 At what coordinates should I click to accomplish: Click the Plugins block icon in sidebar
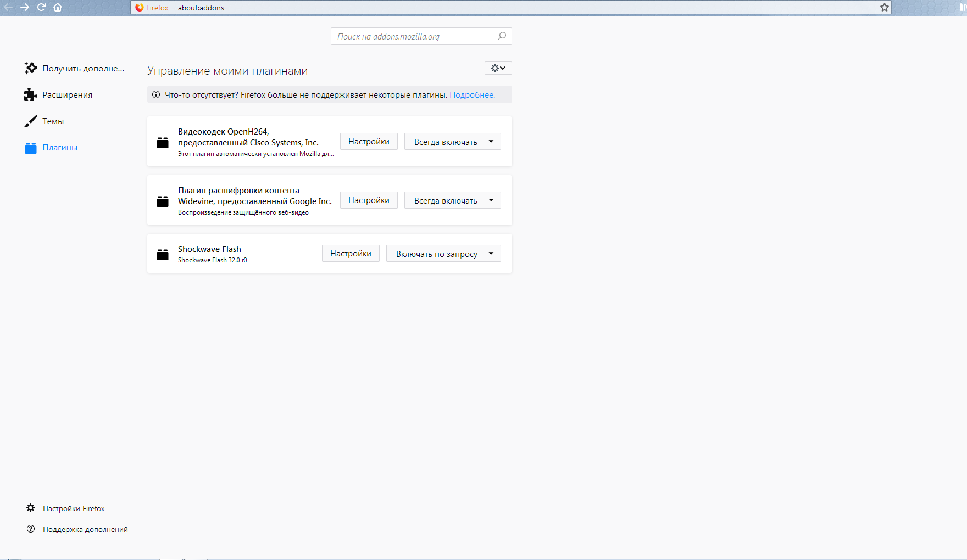coord(31,148)
